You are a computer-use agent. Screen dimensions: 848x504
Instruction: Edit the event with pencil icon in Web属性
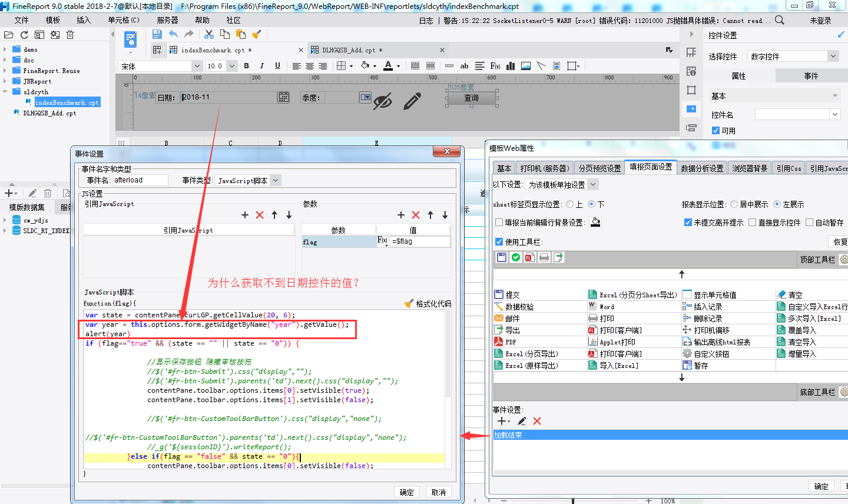coord(522,421)
